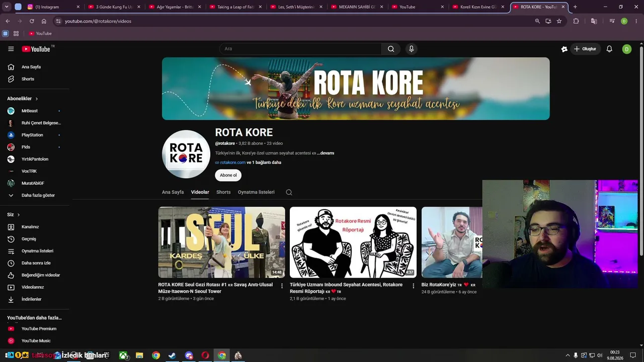Click the Oluştur create button
Image resolution: width=644 pixels, height=362 pixels.
585,49
